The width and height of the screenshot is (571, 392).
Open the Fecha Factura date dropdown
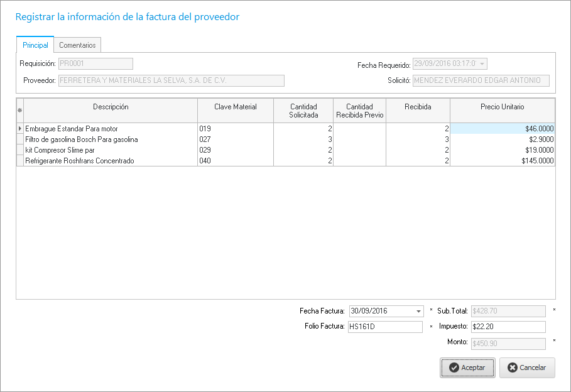point(419,311)
